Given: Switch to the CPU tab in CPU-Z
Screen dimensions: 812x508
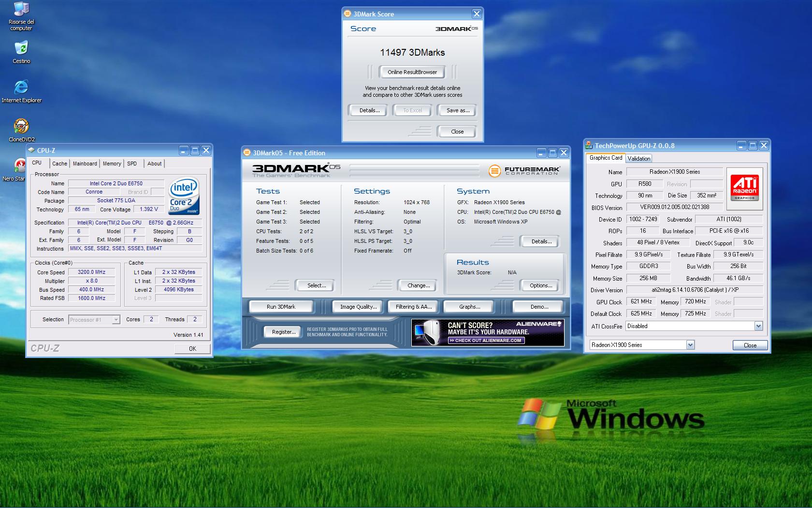Looking at the screenshot, I should coord(37,163).
